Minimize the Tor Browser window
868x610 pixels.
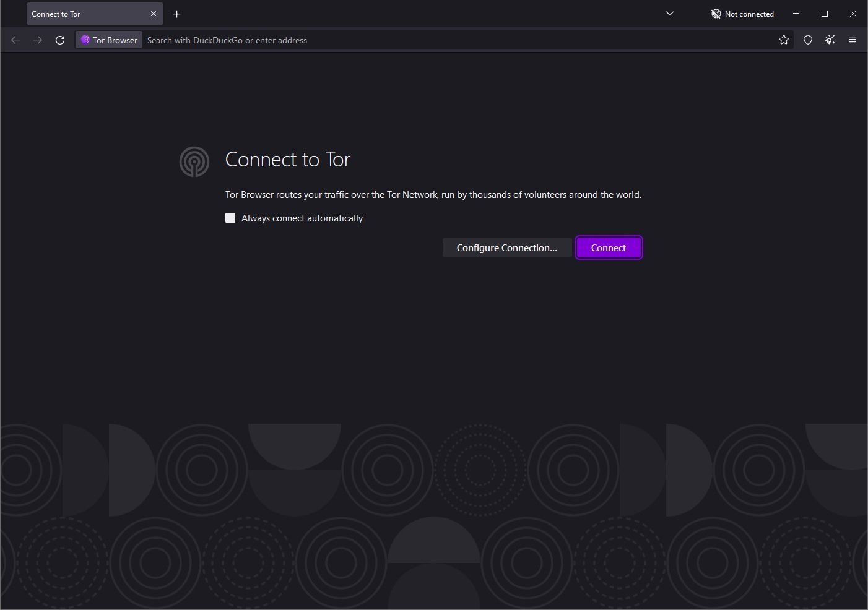pos(796,14)
